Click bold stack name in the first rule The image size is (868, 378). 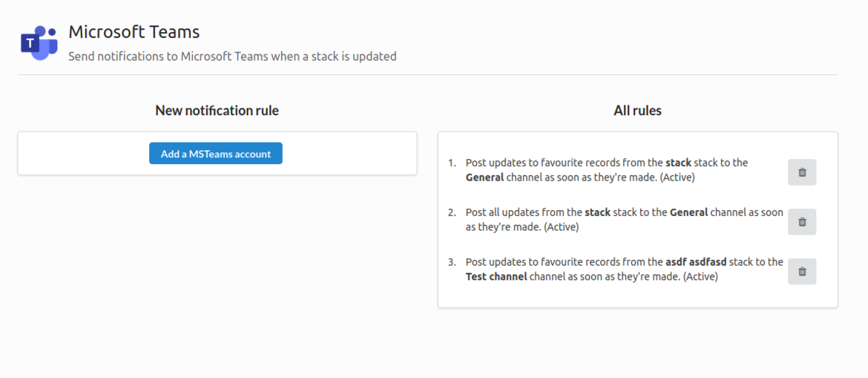tap(677, 163)
